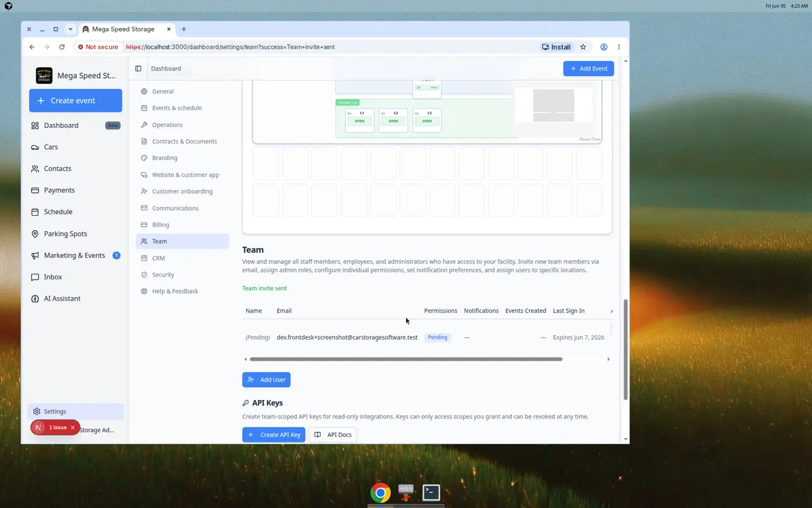Click the table scroll right arrow
Image resolution: width=812 pixels, height=508 pixels.
[608, 359]
